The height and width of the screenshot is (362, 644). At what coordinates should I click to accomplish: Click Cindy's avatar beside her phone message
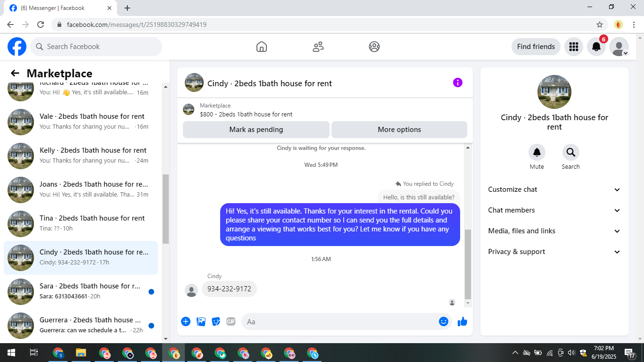(191, 290)
